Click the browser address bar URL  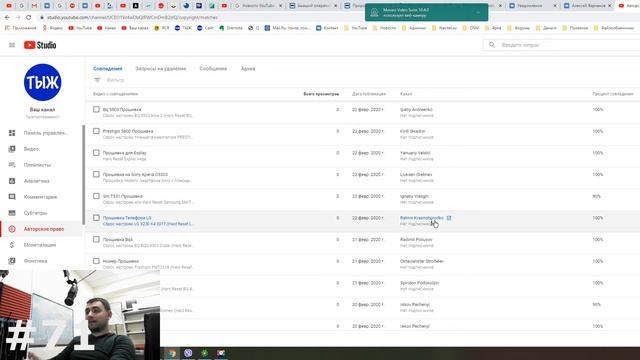[x=132, y=18]
